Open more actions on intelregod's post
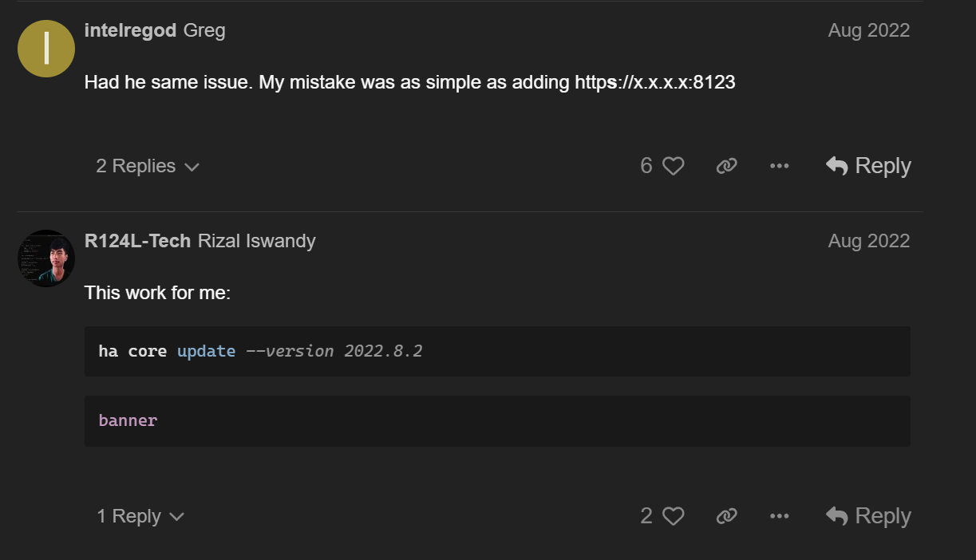This screenshot has height=560, width=976. [779, 166]
